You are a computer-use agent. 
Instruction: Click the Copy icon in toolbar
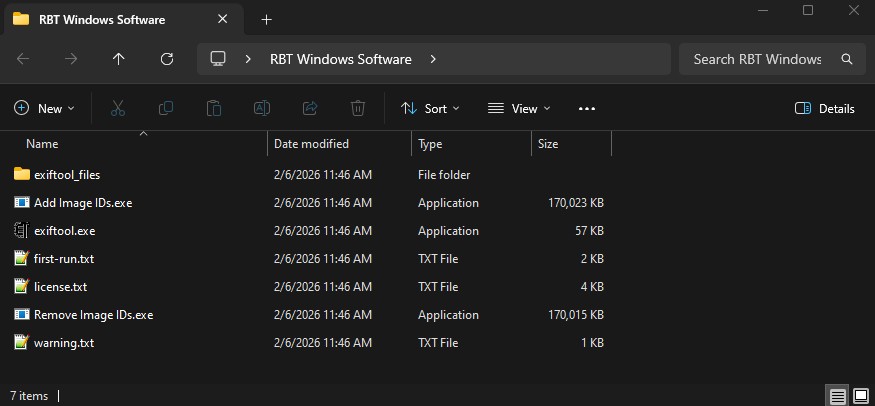pos(166,108)
